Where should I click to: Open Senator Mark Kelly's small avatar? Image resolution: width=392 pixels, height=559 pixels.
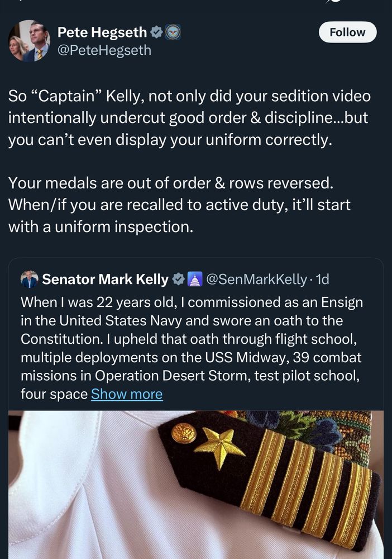point(29,279)
